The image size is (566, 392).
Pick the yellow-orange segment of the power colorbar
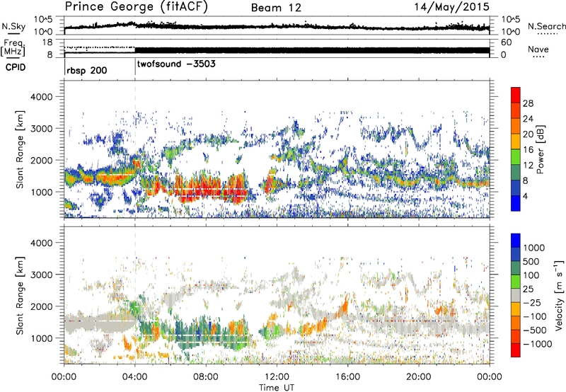coord(516,142)
